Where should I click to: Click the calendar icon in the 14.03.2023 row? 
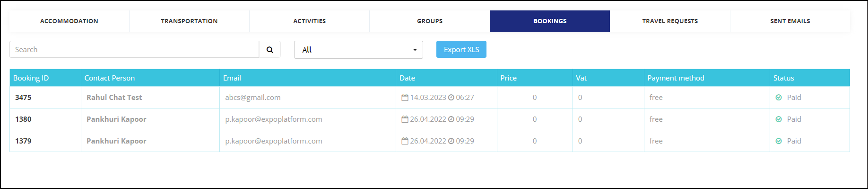(x=405, y=98)
